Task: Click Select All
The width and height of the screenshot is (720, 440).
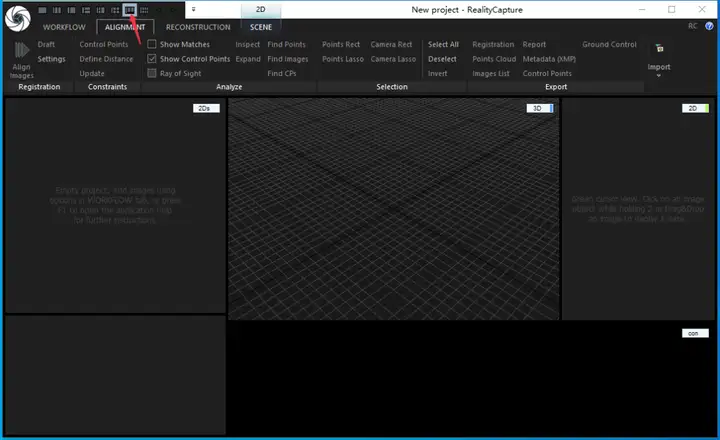Action: (443, 45)
